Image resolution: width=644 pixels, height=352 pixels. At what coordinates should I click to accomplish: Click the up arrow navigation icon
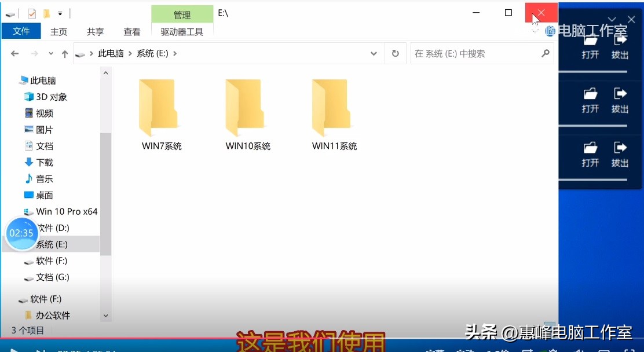coord(65,53)
